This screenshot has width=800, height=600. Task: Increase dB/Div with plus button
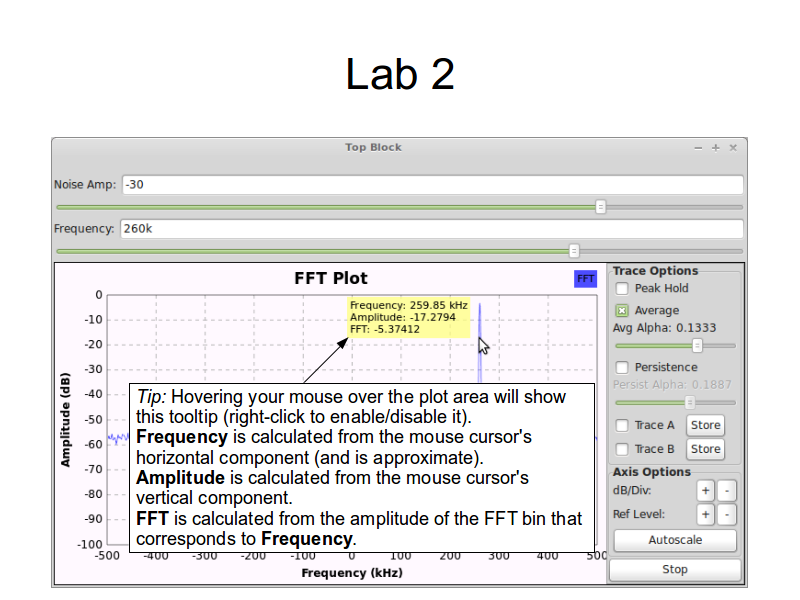(x=705, y=491)
